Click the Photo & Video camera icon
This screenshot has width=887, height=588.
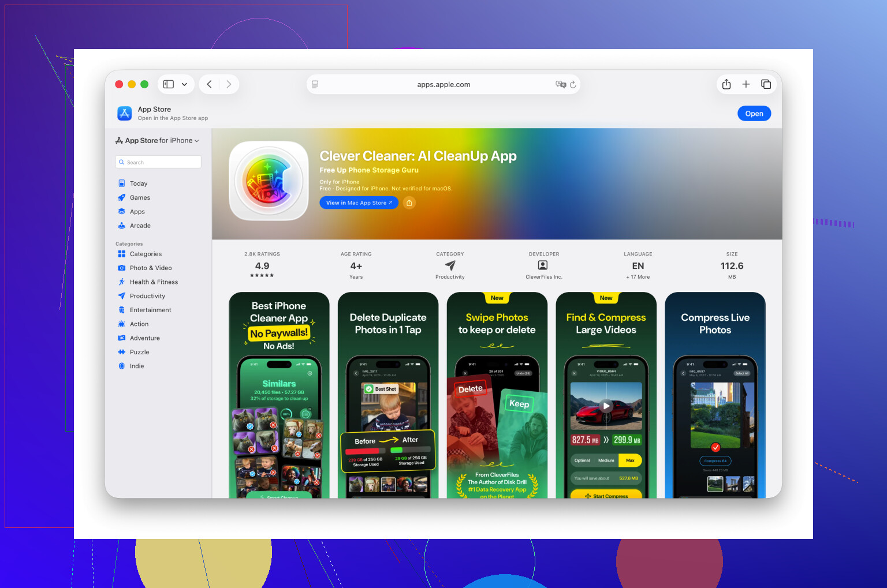122,268
